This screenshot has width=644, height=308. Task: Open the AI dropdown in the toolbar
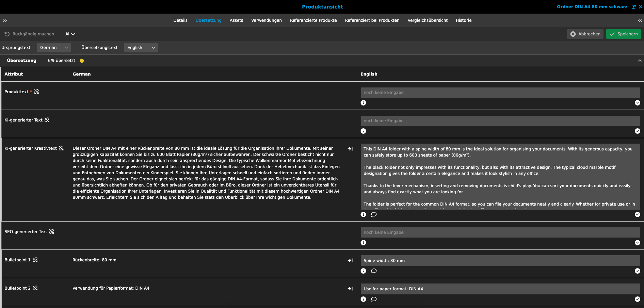(70, 34)
